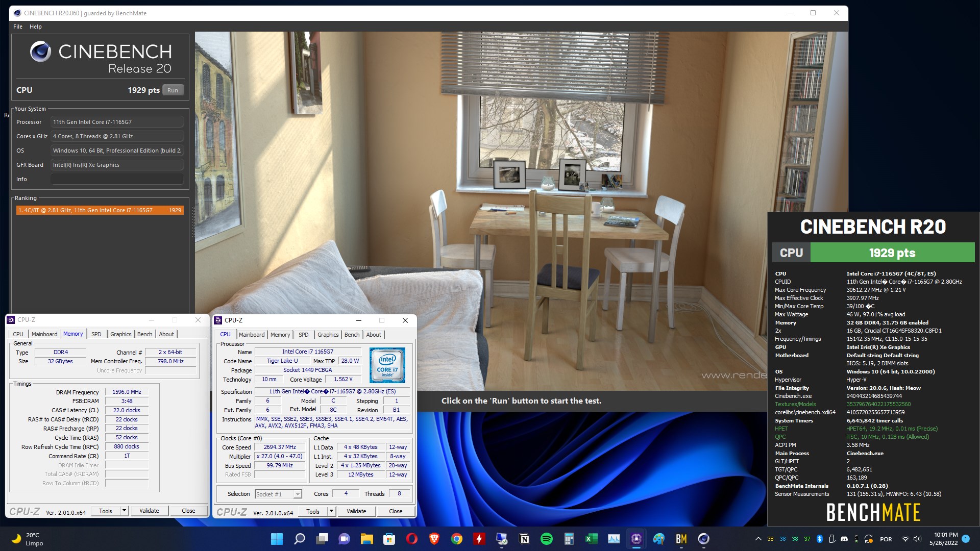Open the Bluetooth tray icon
The image size is (980, 551).
(x=820, y=539)
